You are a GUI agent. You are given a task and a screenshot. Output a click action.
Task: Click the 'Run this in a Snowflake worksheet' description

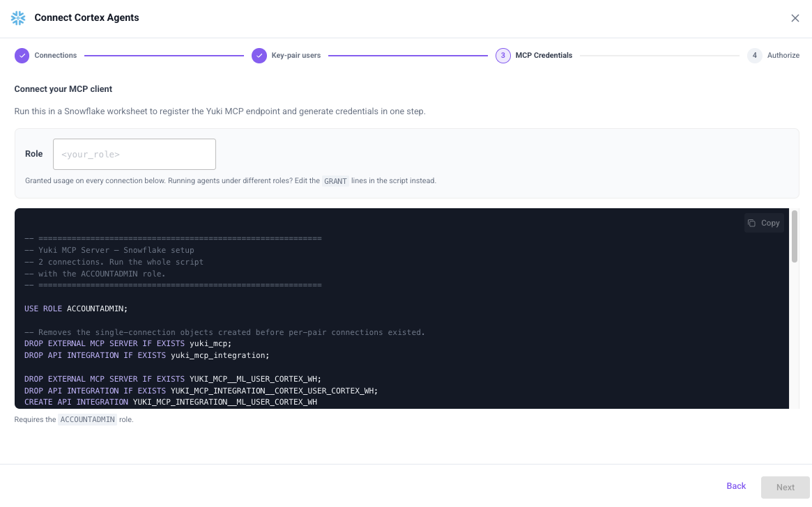[220, 111]
